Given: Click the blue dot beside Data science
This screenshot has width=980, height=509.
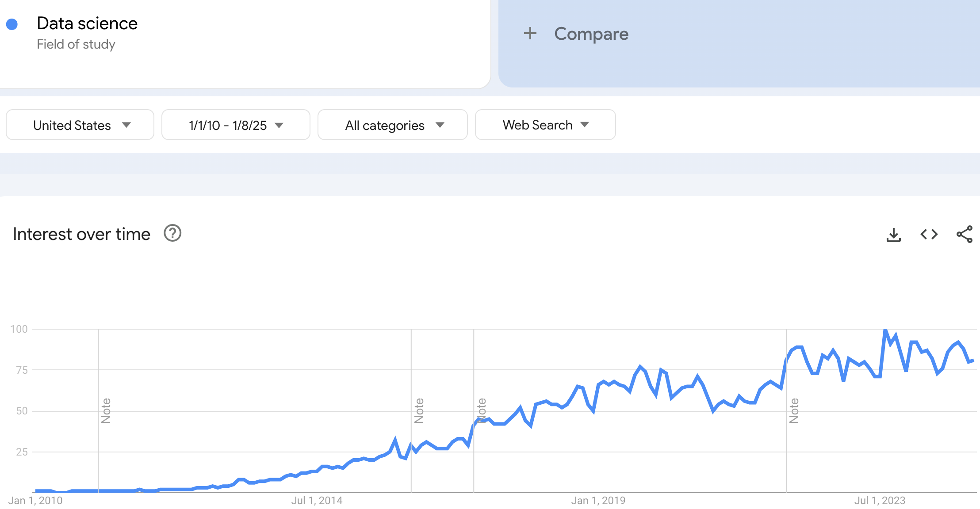Looking at the screenshot, I should pyautogui.click(x=12, y=24).
